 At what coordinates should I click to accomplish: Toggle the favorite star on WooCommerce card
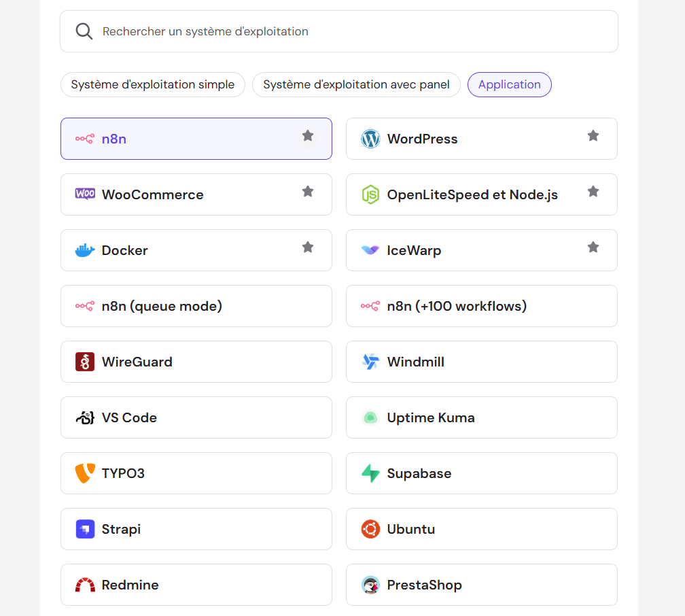[308, 192]
